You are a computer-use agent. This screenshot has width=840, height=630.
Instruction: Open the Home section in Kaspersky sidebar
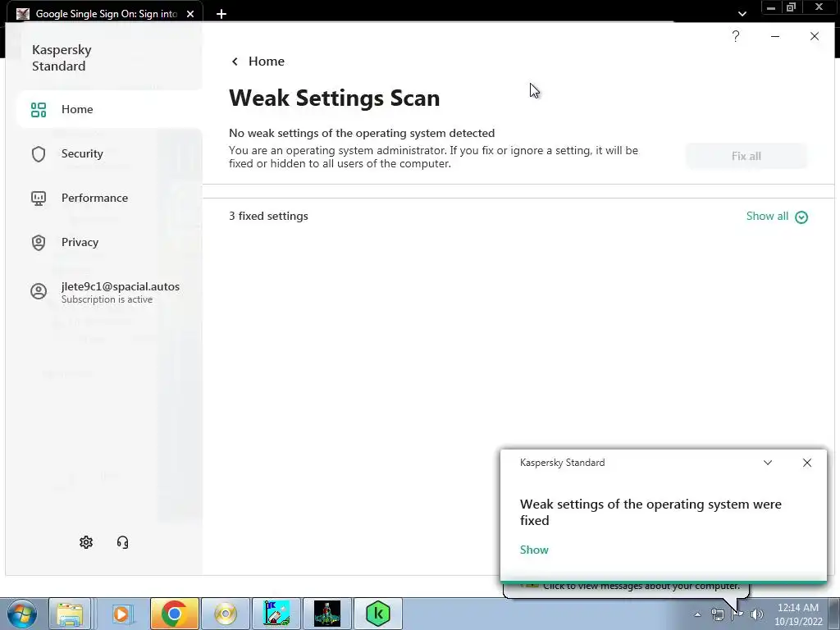109,109
